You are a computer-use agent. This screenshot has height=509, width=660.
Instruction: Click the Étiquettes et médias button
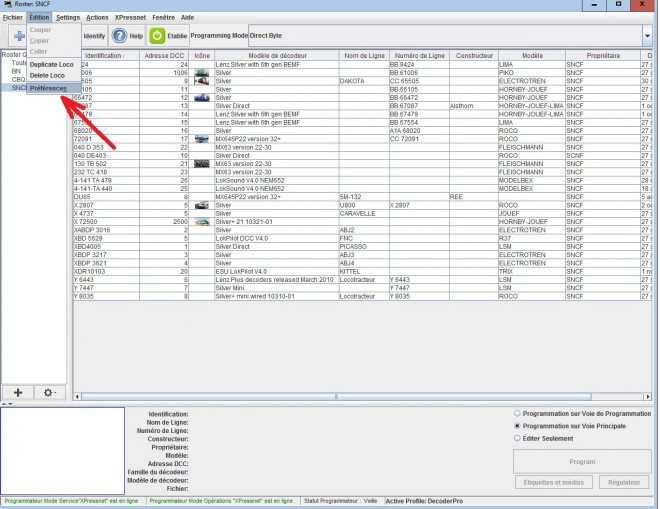[554, 482]
